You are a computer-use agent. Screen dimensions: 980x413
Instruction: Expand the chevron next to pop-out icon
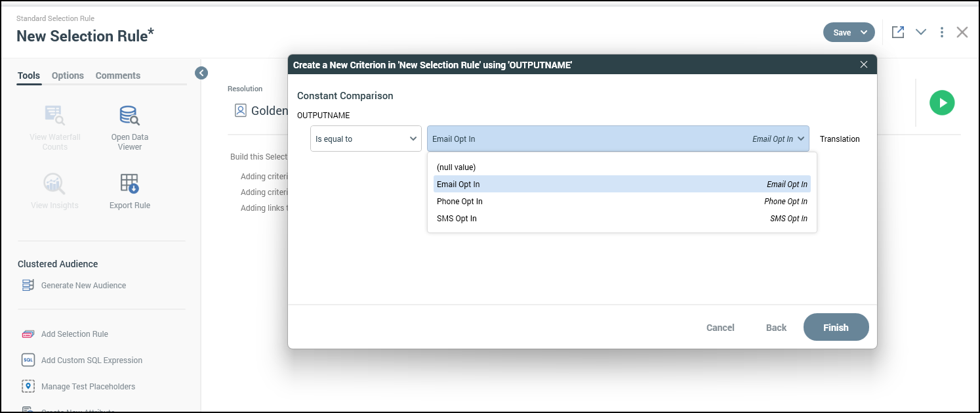click(x=920, y=32)
